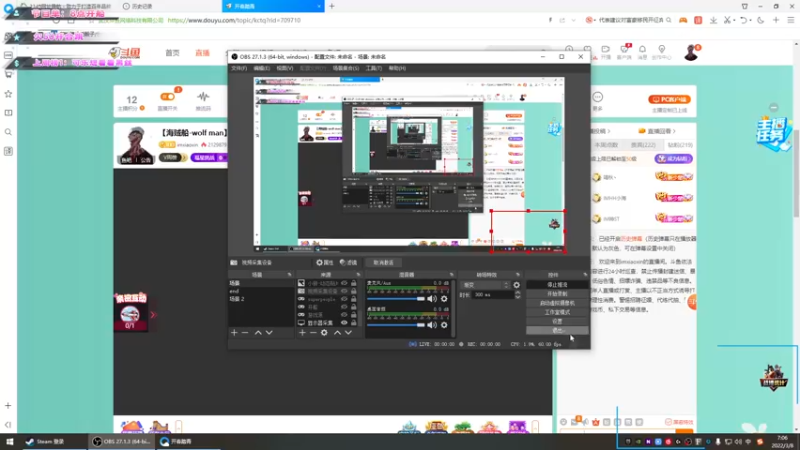Mute the 麦克风/Aux speaker icon
This screenshot has width=800, height=450.
432,298
